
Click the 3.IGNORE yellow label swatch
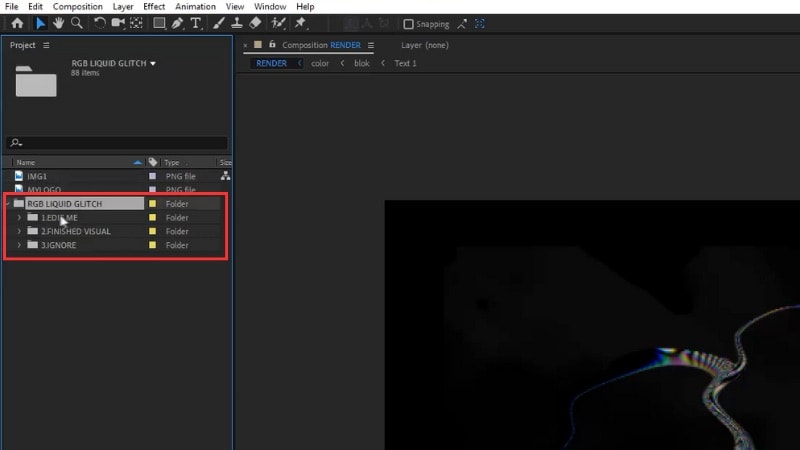click(x=152, y=245)
